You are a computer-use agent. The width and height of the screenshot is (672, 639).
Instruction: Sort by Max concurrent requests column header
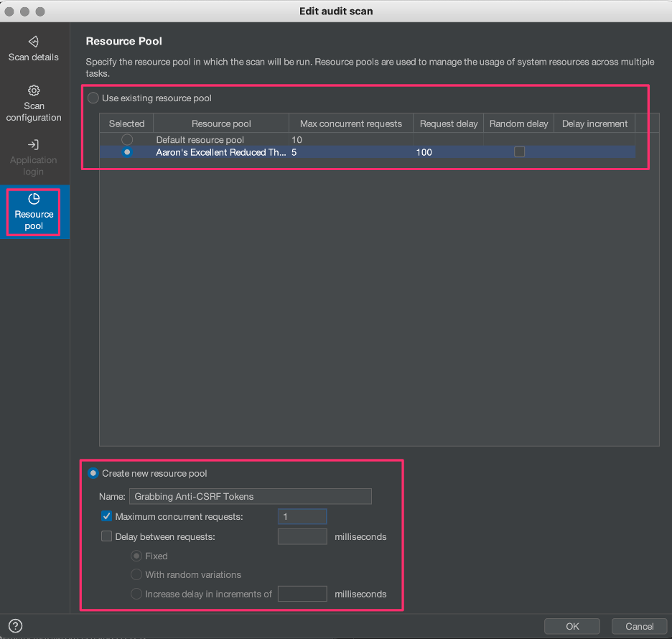coord(350,123)
